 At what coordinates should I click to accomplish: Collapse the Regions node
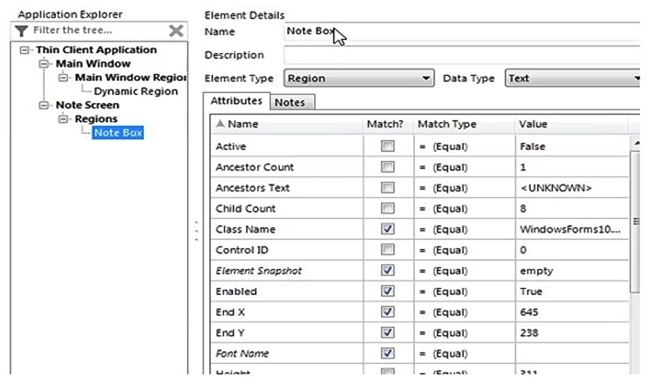tap(63, 119)
